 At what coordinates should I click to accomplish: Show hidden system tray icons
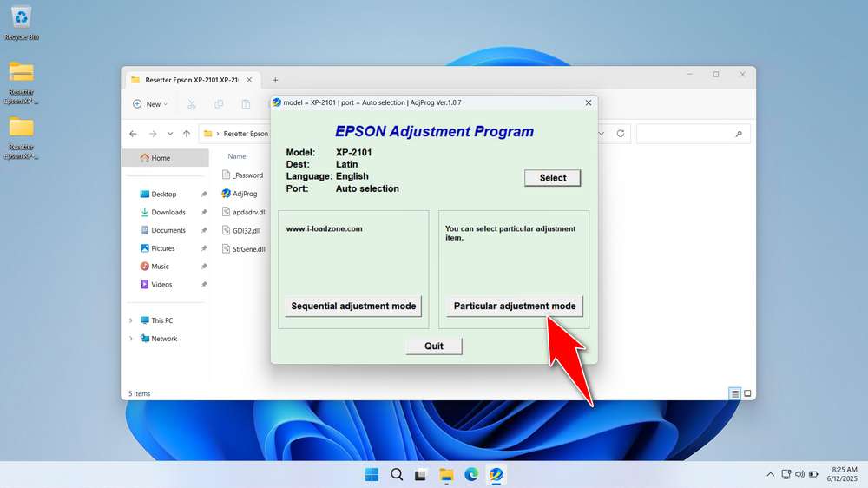770,475
